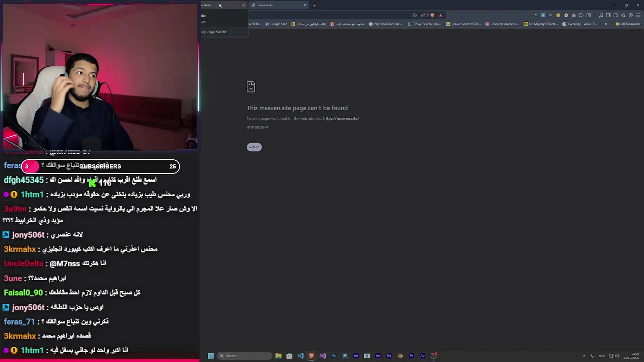Open Media Encoder from the taskbar

[389, 356]
